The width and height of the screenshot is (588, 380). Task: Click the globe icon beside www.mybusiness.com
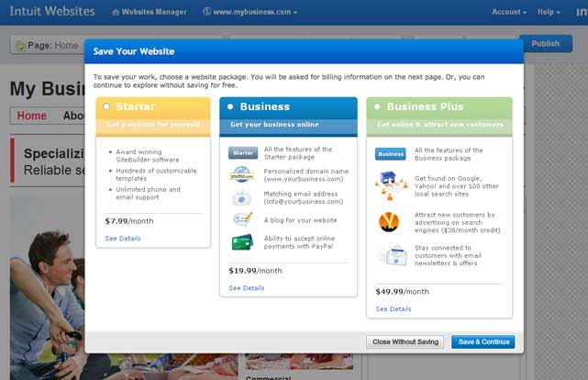click(x=206, y=11)
